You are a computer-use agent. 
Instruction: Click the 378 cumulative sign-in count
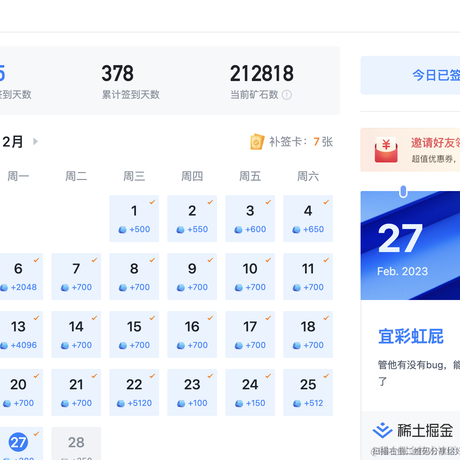pyautogui.click(x=118, y=73)
